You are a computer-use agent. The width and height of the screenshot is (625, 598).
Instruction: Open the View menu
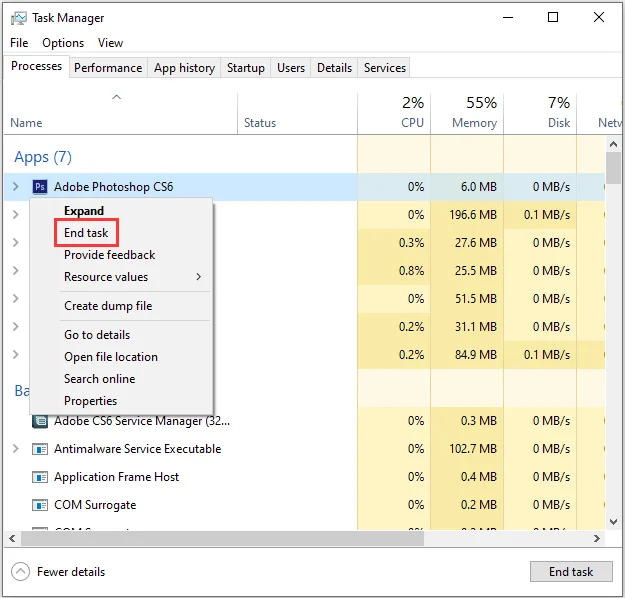[110, 43]
